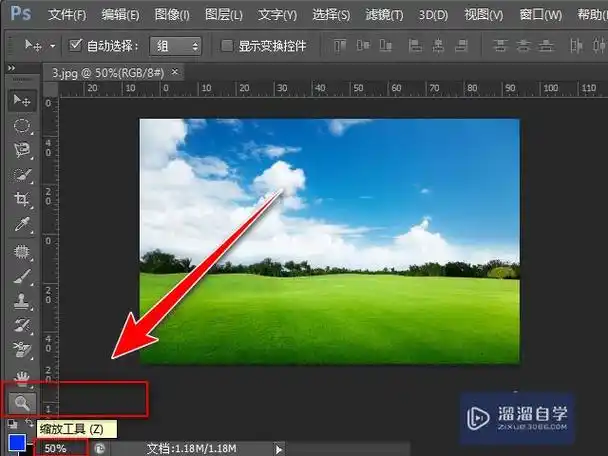This screenshot has height=456, width=608.
Task: Click align right edges icon
Action: pos(461,46)
